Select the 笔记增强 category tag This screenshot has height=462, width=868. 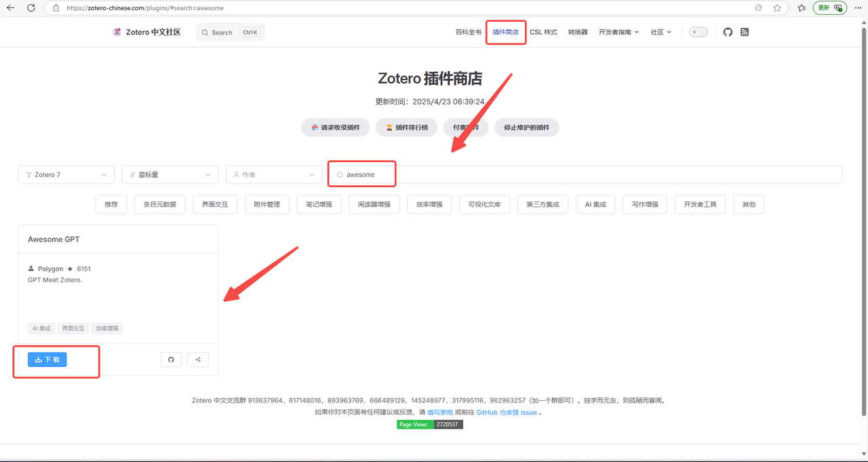point(319,204)
